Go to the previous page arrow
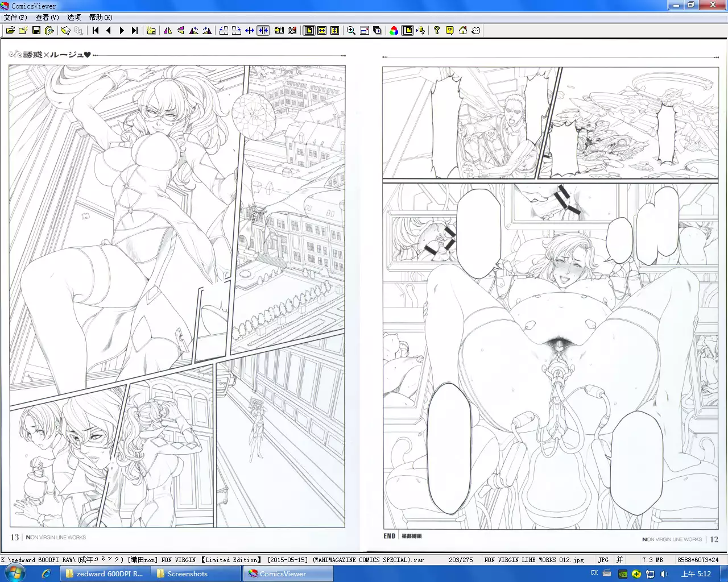The width and height of the screenshot is (728, 582). point(109,31)
